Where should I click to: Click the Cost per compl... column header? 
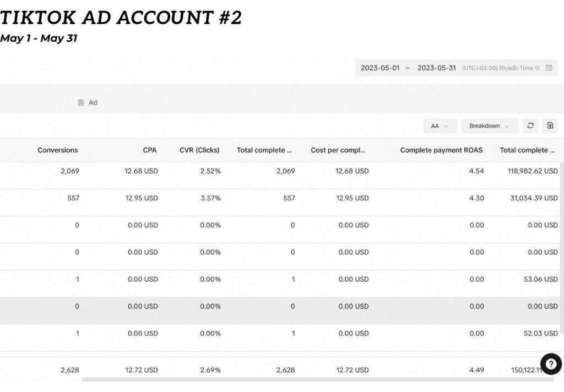coord(338,150)
